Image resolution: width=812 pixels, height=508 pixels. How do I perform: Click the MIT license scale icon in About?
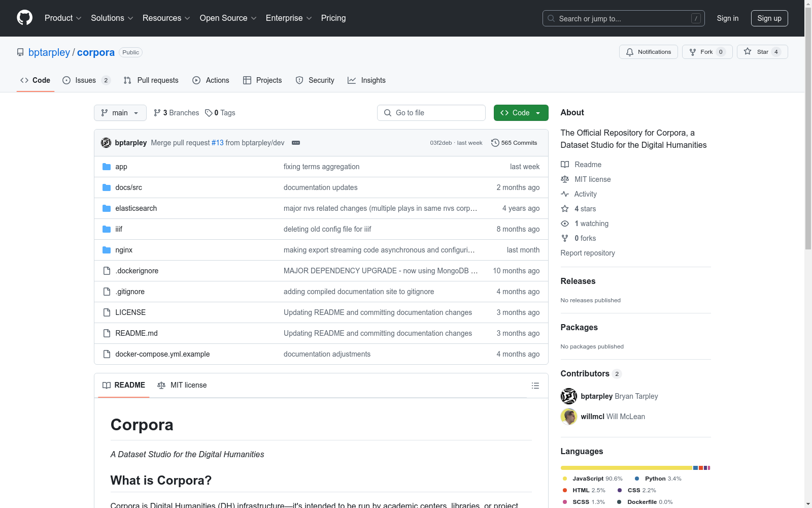(x=565, y=179)
